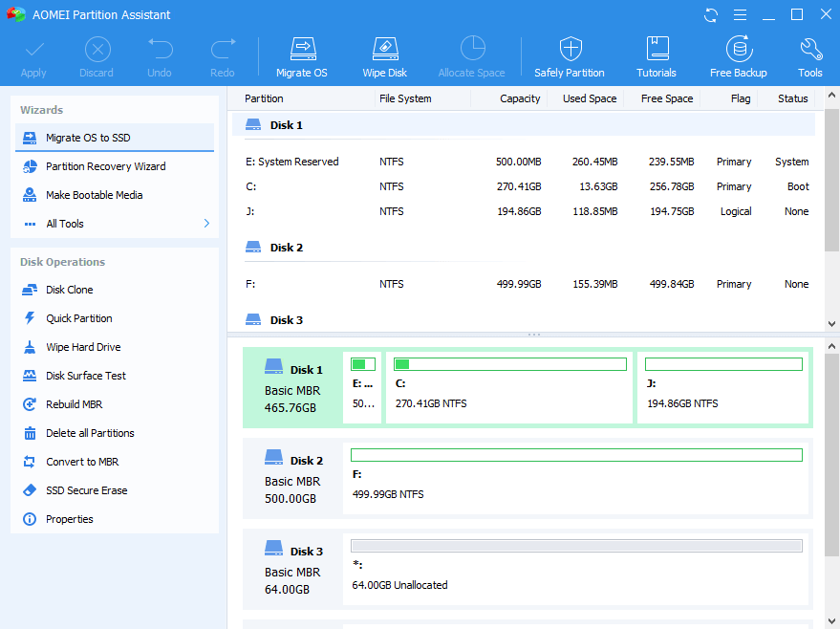Screen dimensions: 840x629
Task: Open the Wipe Disk tool
Action: [x=384, y=56]
